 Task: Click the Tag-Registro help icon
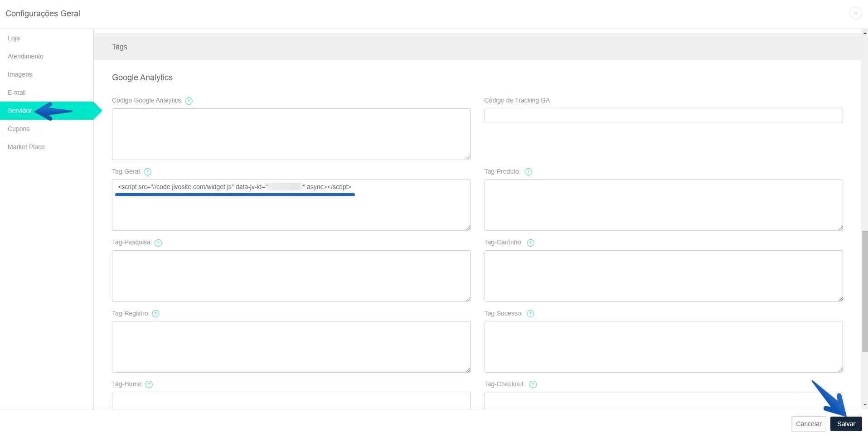pos(156,314)
